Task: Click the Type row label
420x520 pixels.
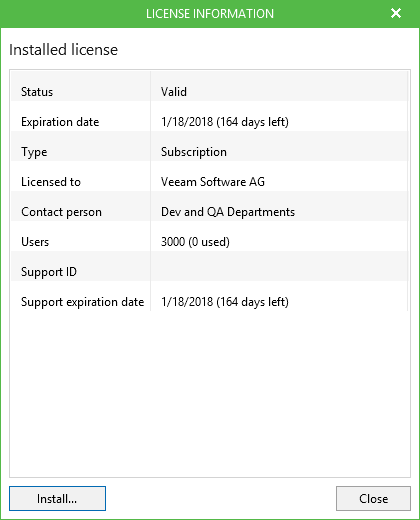Action: point(34,152)
